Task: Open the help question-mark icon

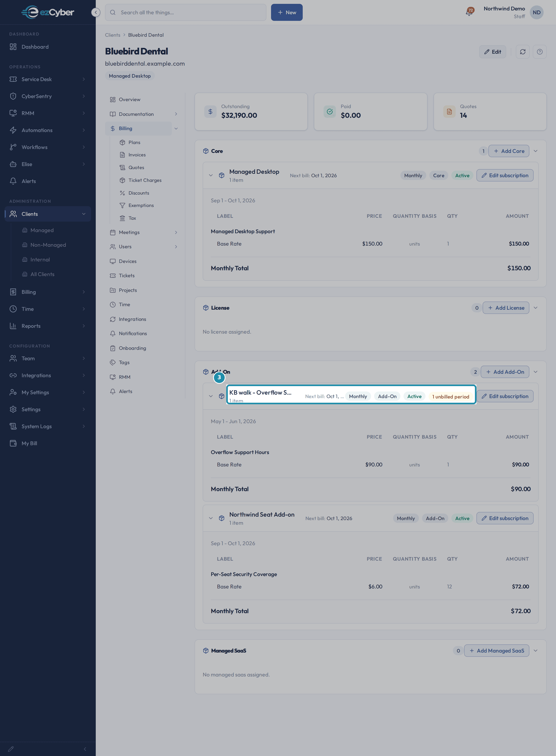Action: [x=540, y=52]
